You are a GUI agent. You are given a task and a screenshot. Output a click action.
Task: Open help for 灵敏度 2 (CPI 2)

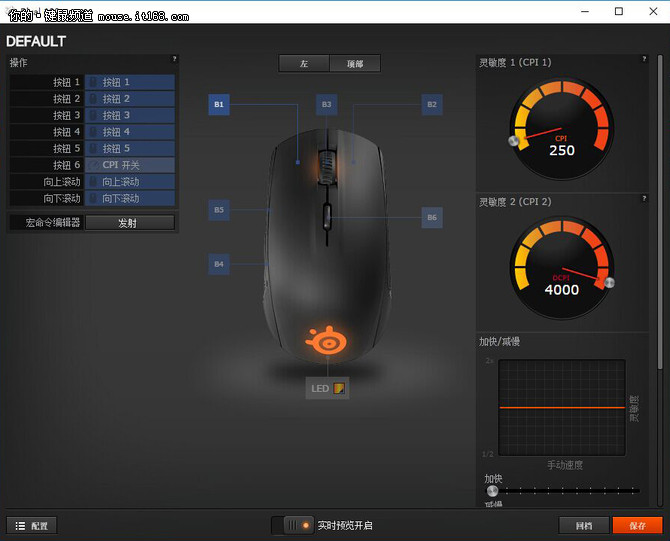tap(644, 198)
